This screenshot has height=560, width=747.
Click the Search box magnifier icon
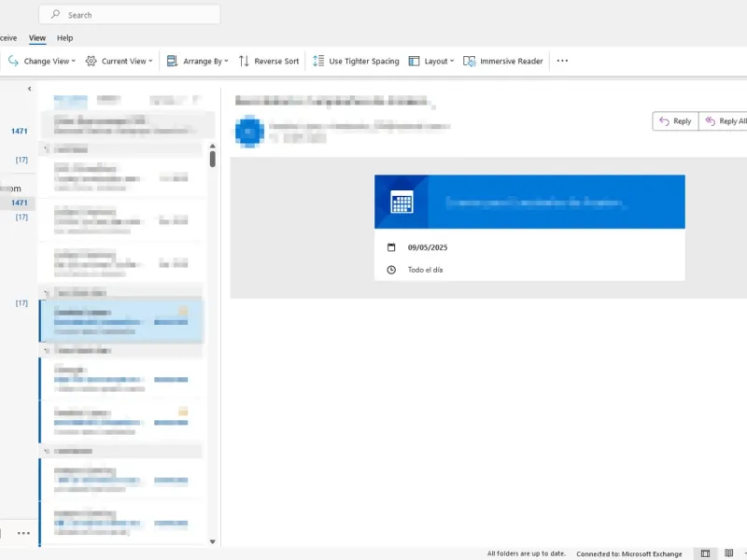(56, 14)
